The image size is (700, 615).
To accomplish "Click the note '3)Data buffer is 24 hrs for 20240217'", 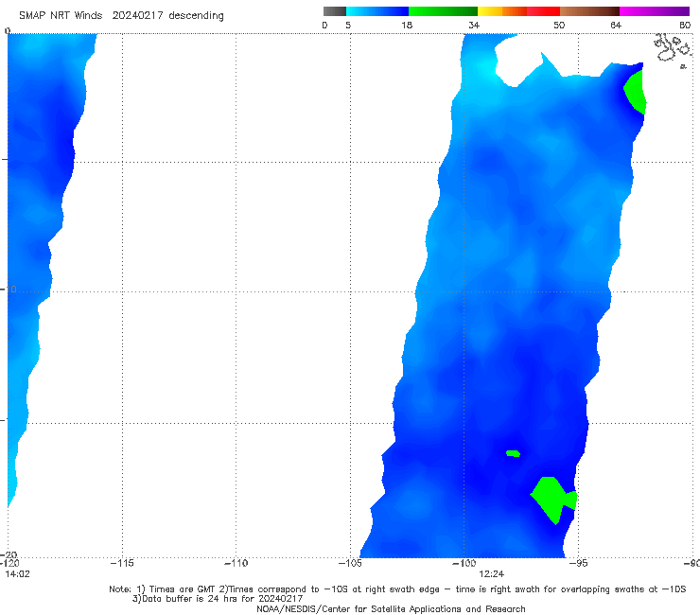I will [x=218, y=599].
